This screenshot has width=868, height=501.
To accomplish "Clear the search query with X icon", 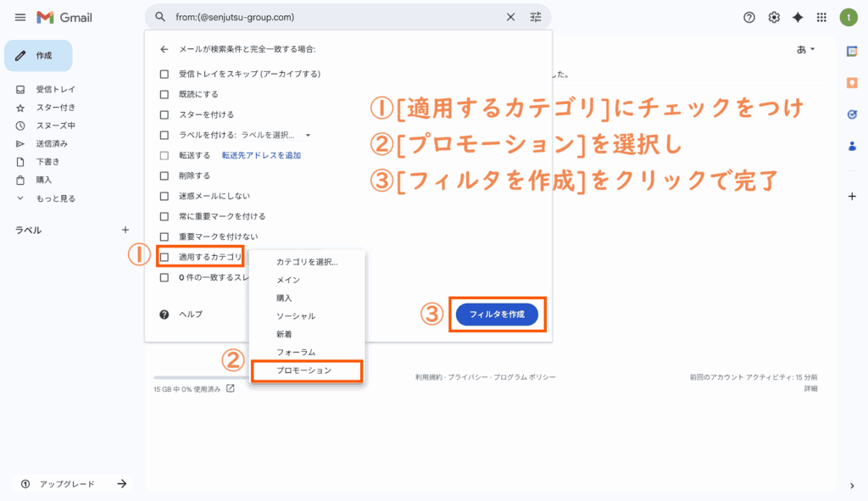I will (x=510, y=17).
